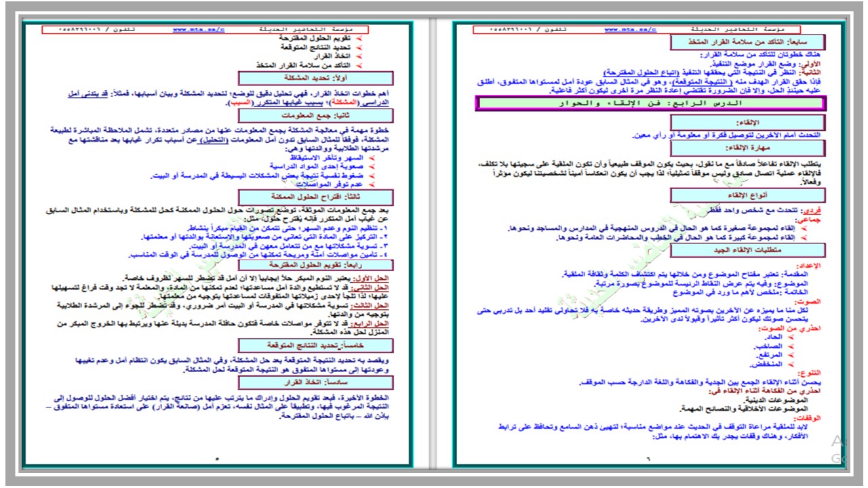Toggle the bullet beside الصاخب
This screenshot has height=488, width=868.
(x=790, y=346)
